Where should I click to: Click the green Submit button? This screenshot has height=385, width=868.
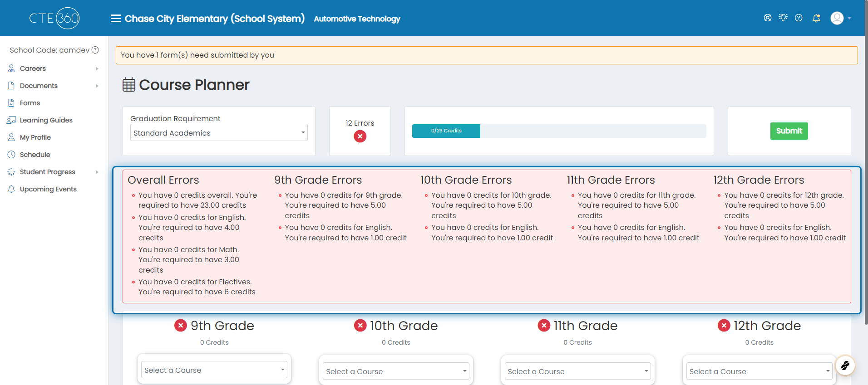pyautogui.click(x=789, y=131)
